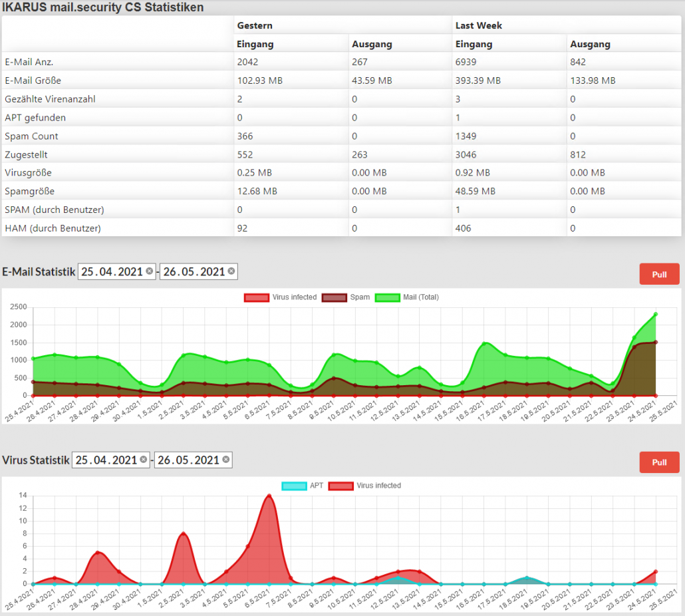
Task: Select the highest Mail (Total) point near 2300
Action: click(655, 314)
